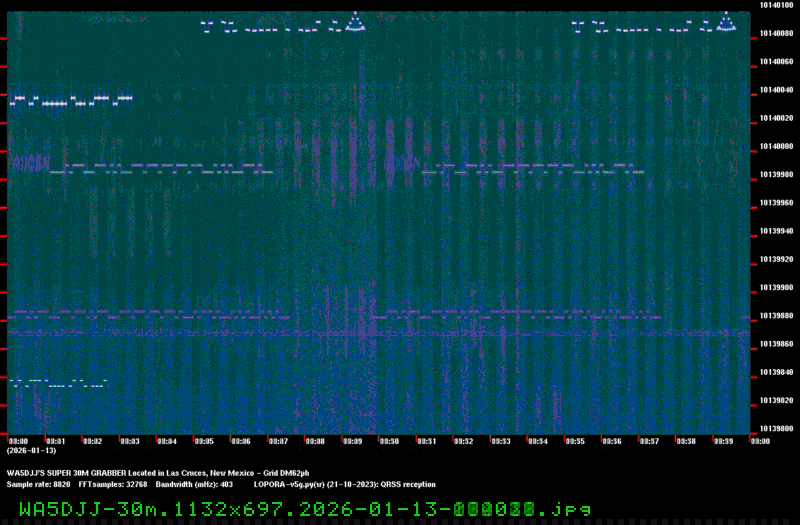Click the 00:05 time axis label
The image size is (800, 525).
pyautogui.click(x=204, y=441)
